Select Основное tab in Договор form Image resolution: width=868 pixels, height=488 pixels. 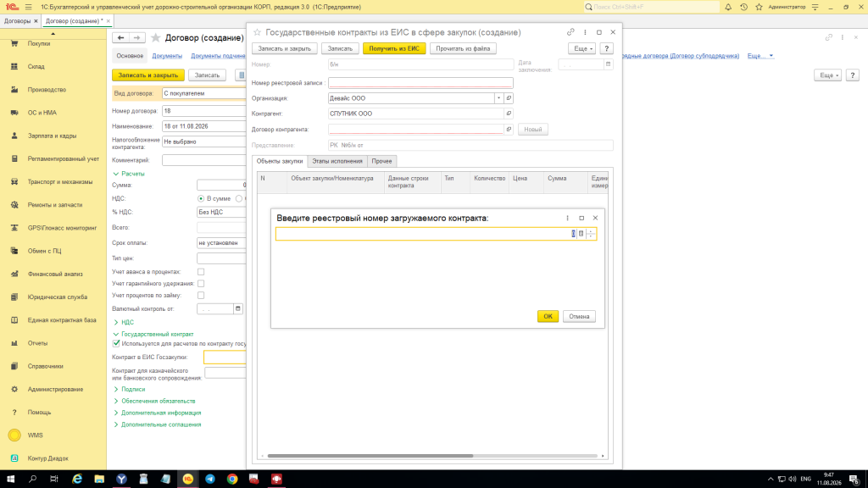[x=130, y=56]
